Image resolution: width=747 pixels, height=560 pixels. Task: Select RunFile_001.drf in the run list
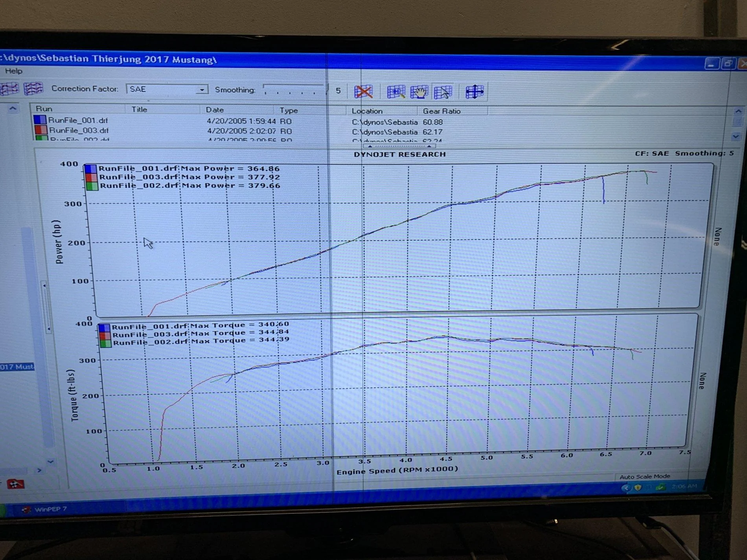point(78,120)
